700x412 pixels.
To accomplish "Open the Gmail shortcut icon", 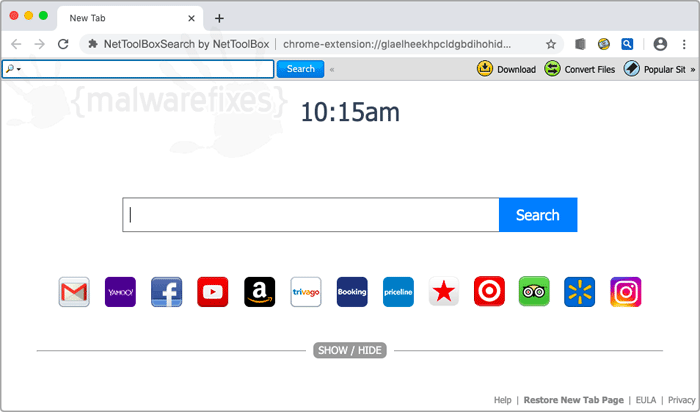I will tap(74, 292).
